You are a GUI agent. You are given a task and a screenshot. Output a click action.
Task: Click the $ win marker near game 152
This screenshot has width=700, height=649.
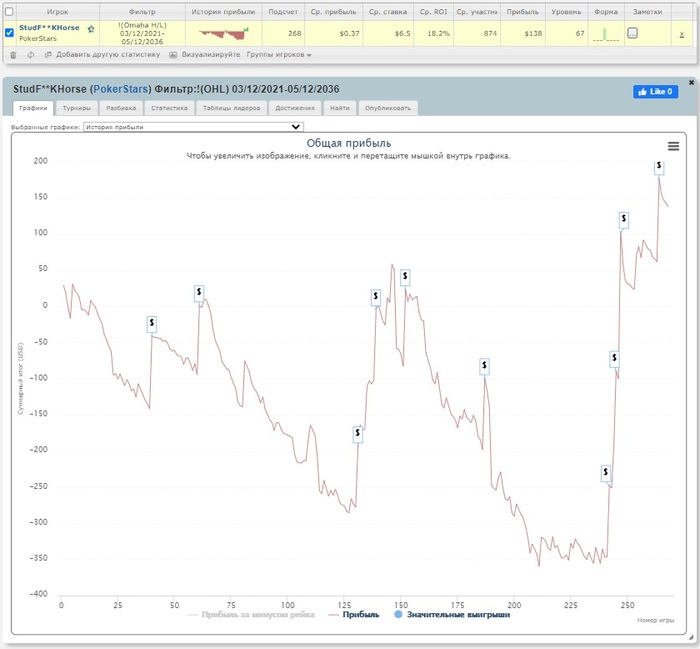point(405,277)
